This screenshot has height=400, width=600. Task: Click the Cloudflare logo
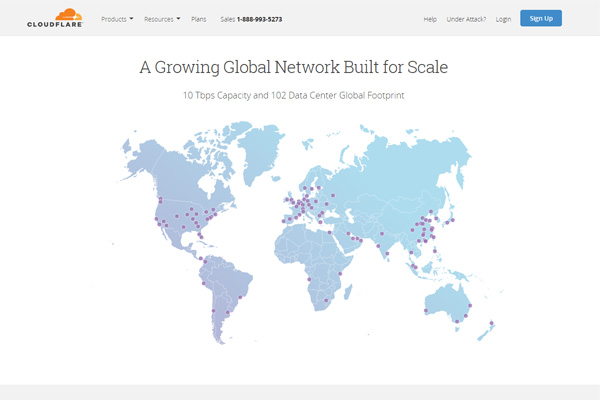55,18
